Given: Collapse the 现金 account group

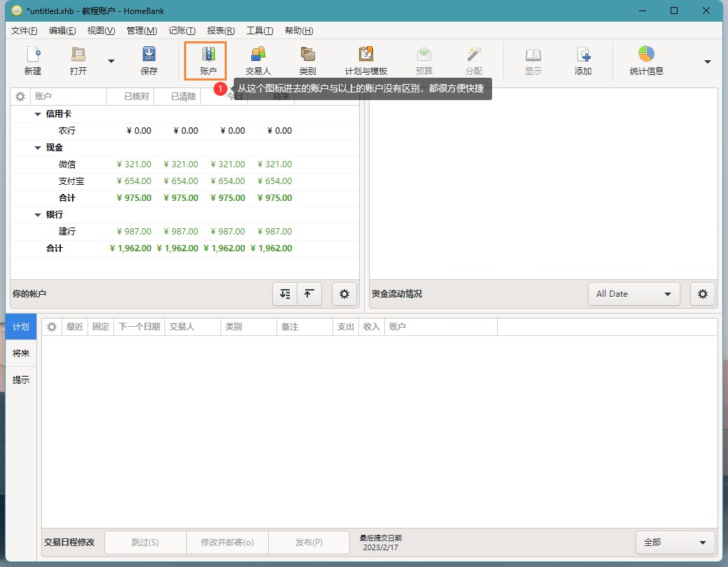Looking at the screenshot, I should point(38,148).
